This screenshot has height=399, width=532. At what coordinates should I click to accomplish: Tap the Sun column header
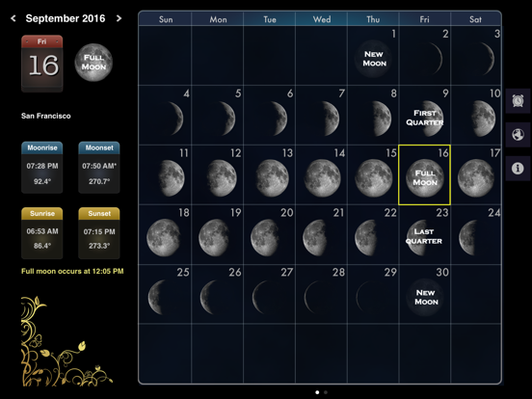(166, 19)
